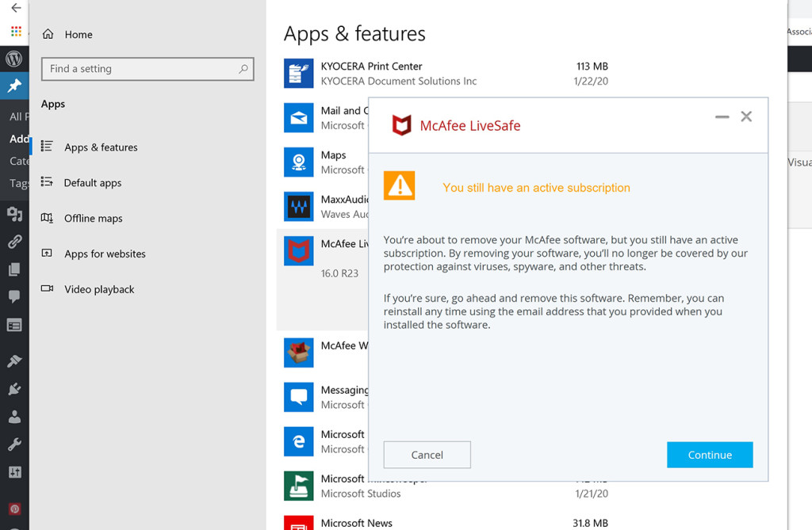Viewport: 812px width, 530px height.
Task: Click the Plugins plug icon in WordPress sidebar
Action: coord(14,389)
